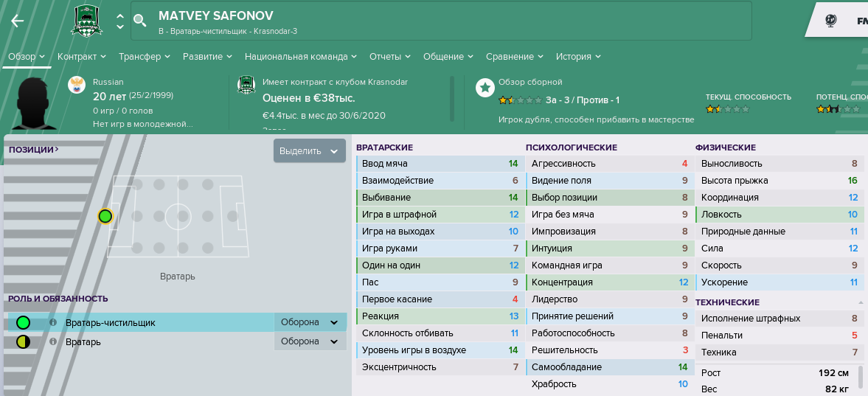Select the Игра в штрафной attribute
Image resolution: width=868 pixels, height=396 pixels.
440,215
